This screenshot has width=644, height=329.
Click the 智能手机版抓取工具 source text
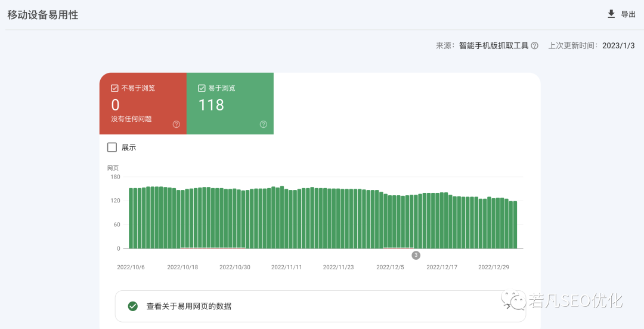494,45
